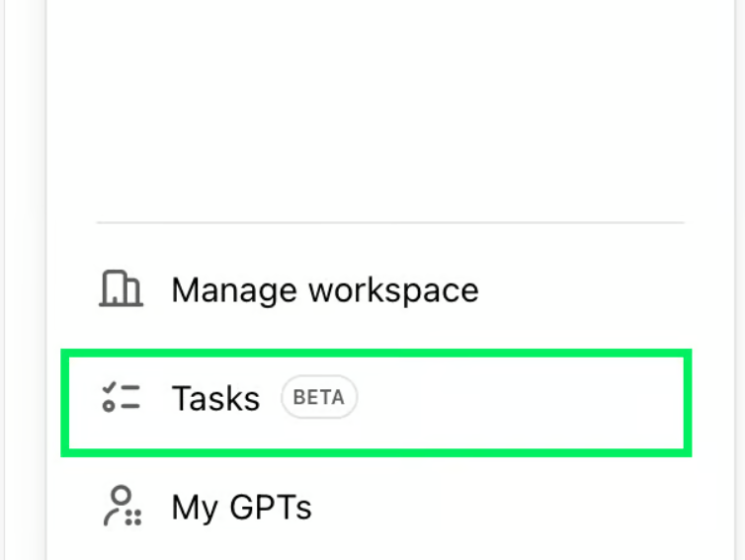Click the empty menu area above the divider
Image resolution: width=745 pixels, height=560 pixels.
point(390,110)
